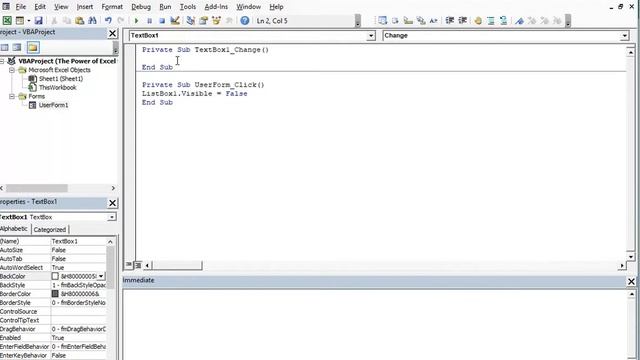
Task: Open the TextBox1 object dropdown
Action: pyautogui.click(x=371, y=36)
